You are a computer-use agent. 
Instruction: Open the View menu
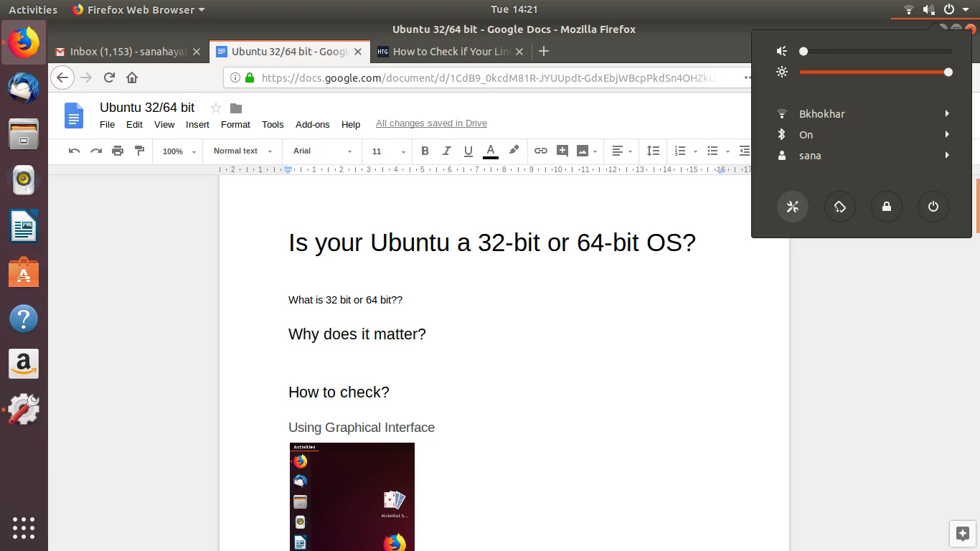164,124
